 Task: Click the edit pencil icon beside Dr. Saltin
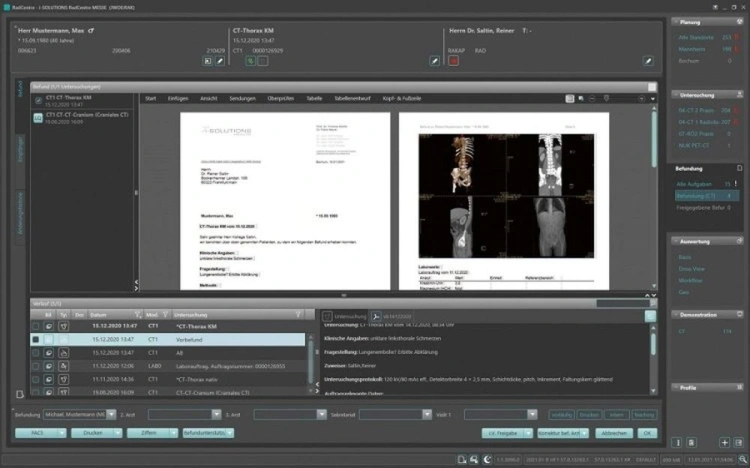click(x=646, y=60)
